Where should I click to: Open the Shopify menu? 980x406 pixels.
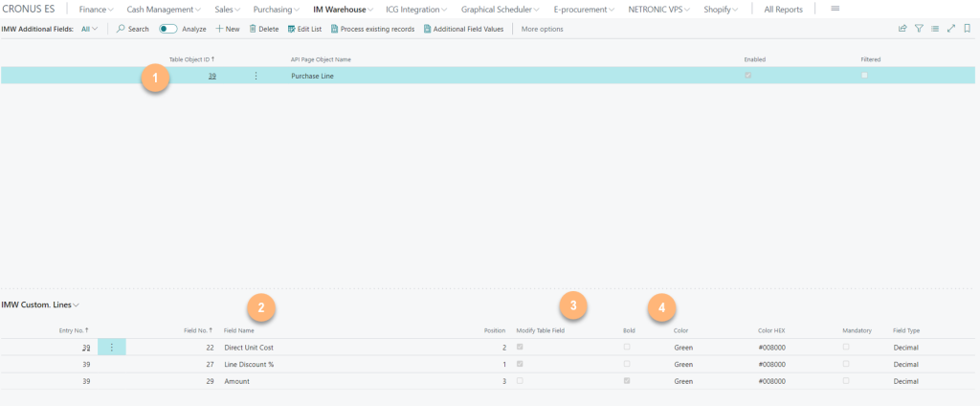[721, 10]
